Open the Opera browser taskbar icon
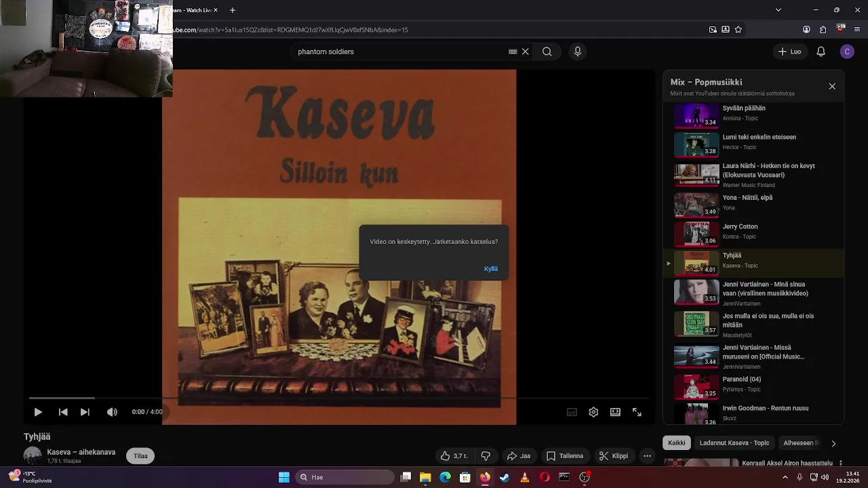Screen dimensions: 868x488 pyautogui.click(x=545, y=477)
